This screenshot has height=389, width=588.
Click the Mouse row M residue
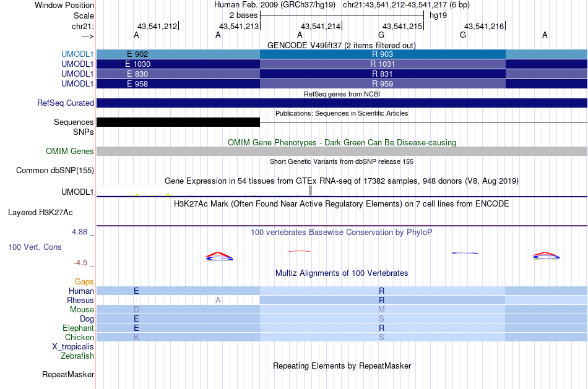(x=381, y=310)
